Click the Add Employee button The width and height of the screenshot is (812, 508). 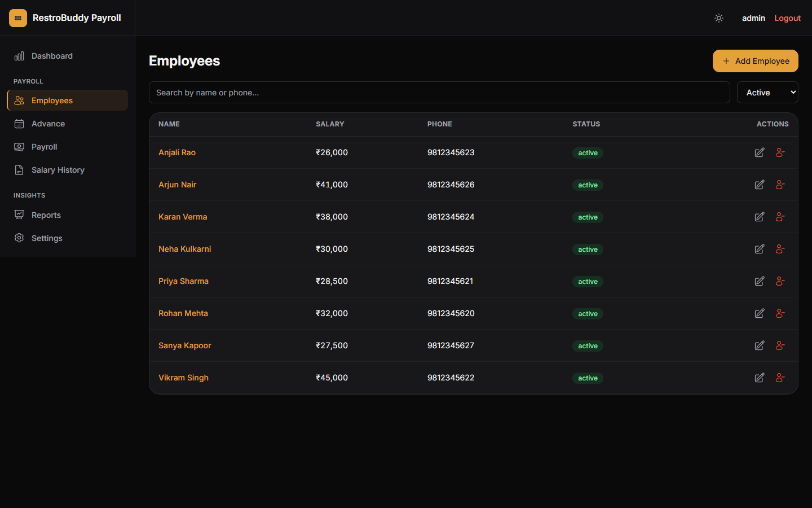coord(755,61)
